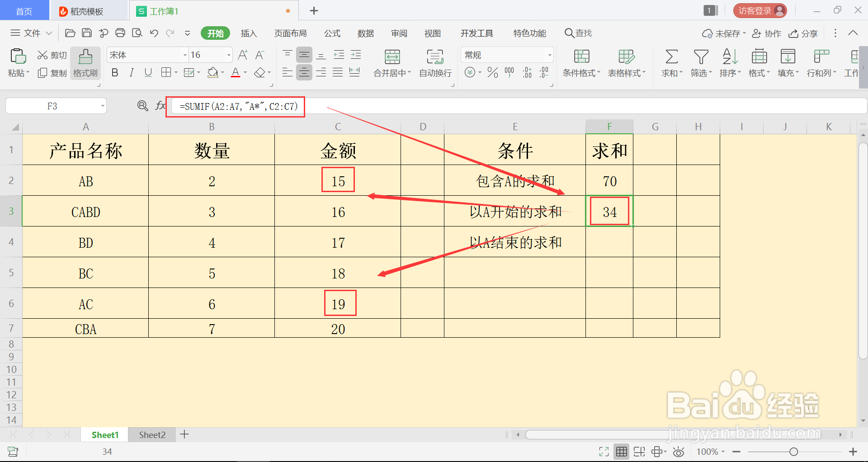
Task: Open the number format dropdown showing 常规
Action: 549,55
